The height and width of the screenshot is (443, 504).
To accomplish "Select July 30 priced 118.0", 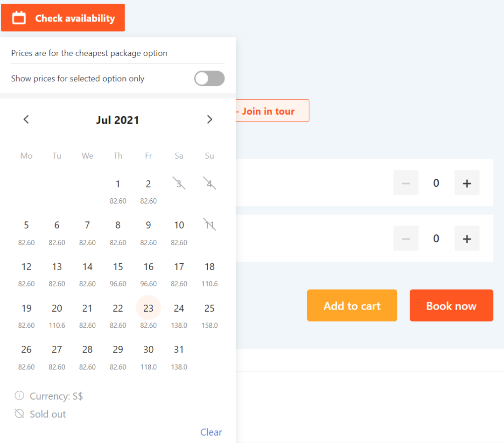I will (x=148, y=357).
